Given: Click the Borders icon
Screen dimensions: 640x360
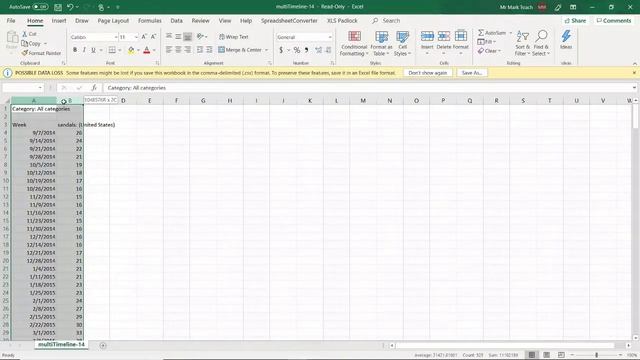Looking at the screenshot, I should [x=112, y=50].
